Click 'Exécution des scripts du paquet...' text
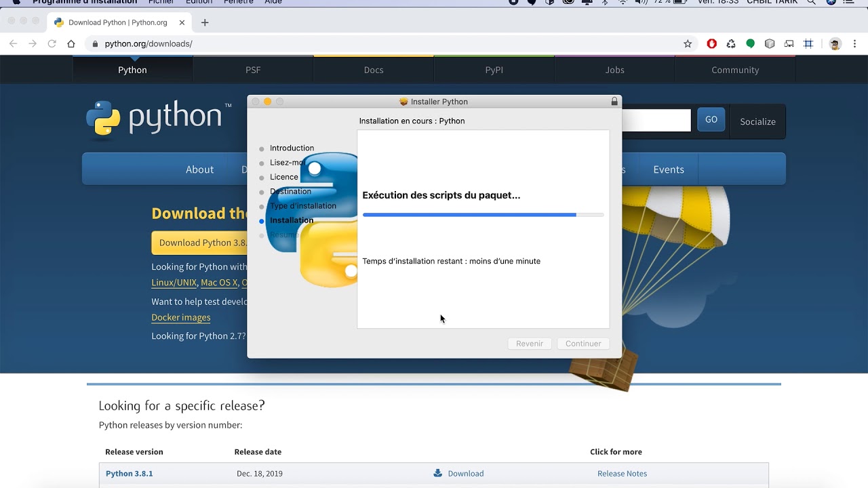 click(x=441, y=195)
